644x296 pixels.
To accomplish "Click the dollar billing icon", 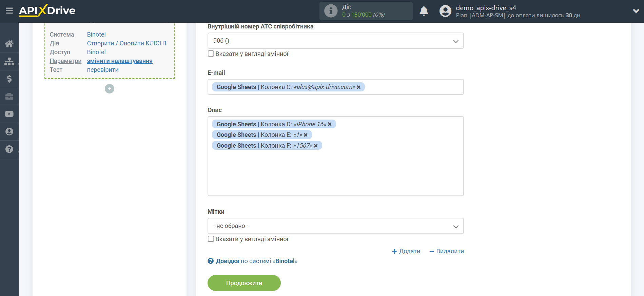I will click(x=9, y=79).
